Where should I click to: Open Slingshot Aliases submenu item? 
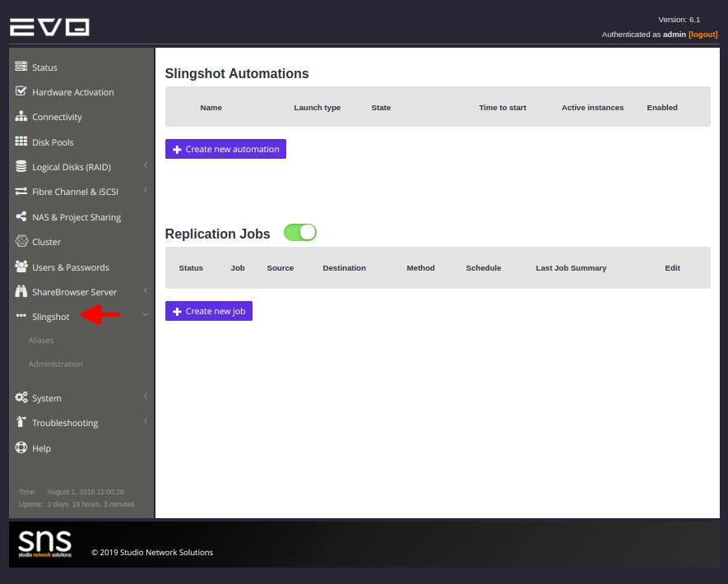point(41,341)
